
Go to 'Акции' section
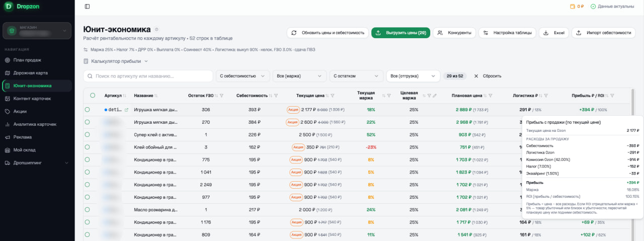[x=36, y=111]
